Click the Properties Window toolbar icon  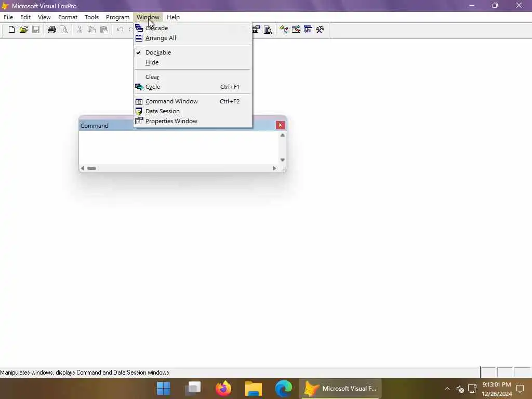256,30
